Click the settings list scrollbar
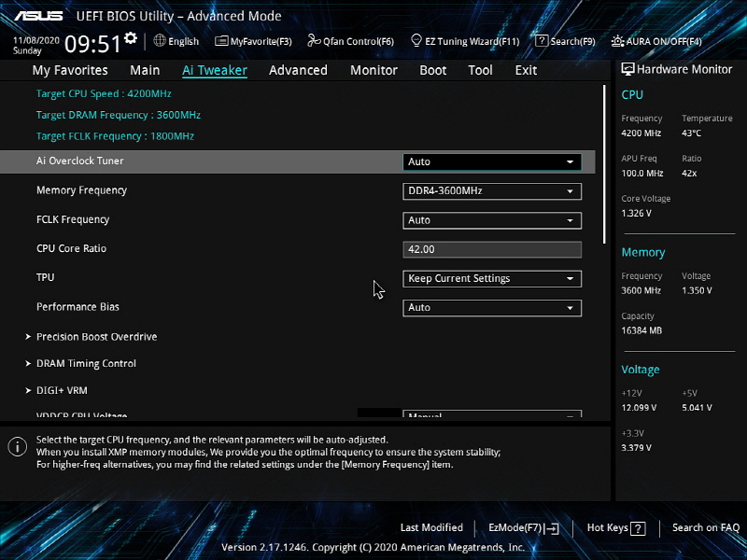Viewport: 747px width, 560px height. 604,165
